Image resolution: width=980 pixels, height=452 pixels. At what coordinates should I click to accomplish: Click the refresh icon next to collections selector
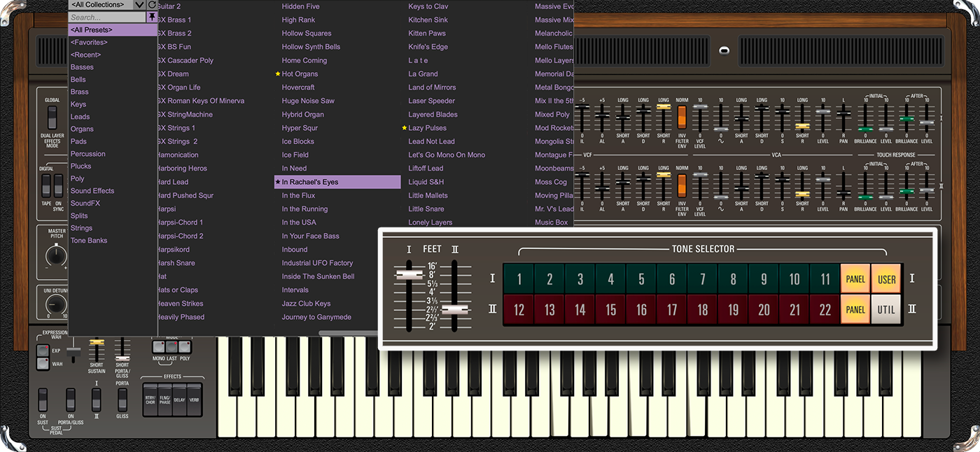click(x=152, y=5)
